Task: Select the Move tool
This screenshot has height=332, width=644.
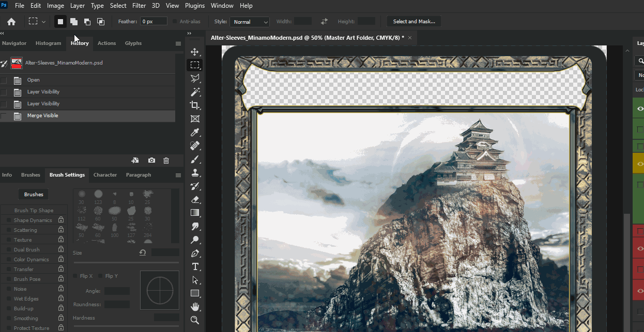Action: 195,52
